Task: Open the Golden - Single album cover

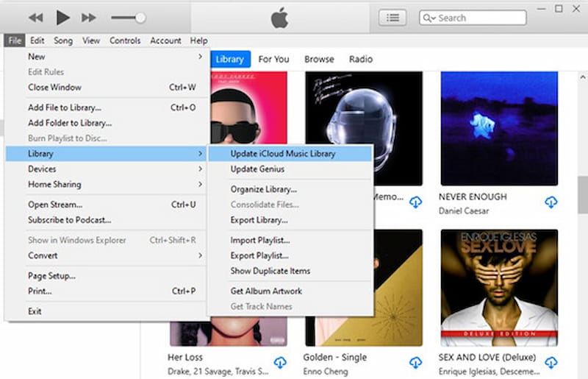Action: coord(398,288)
